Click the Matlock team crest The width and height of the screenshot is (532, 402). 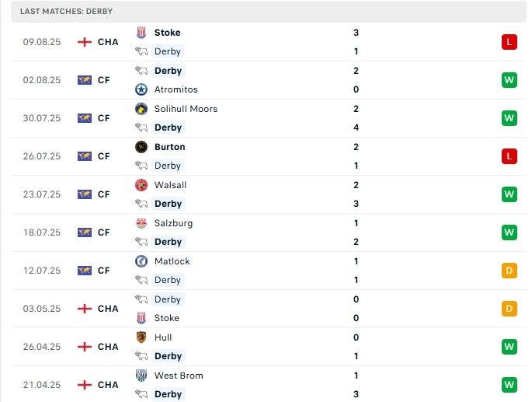tap(141, 261)
